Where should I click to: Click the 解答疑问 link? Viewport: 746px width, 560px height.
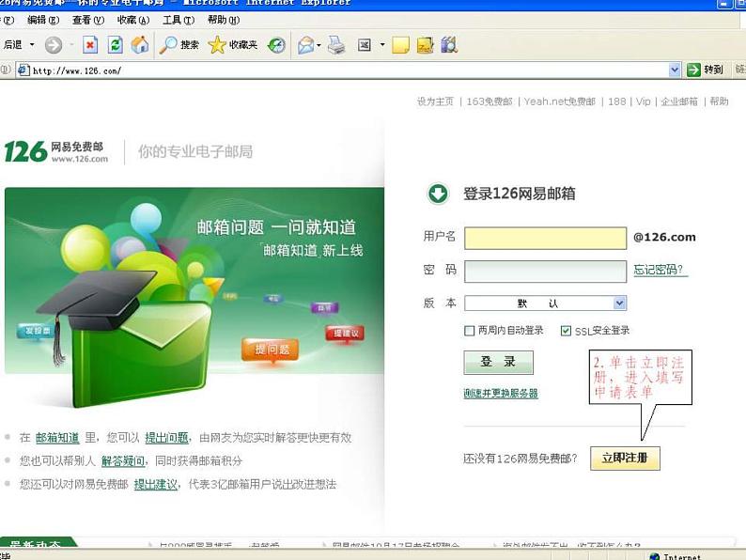pos(123,461)
